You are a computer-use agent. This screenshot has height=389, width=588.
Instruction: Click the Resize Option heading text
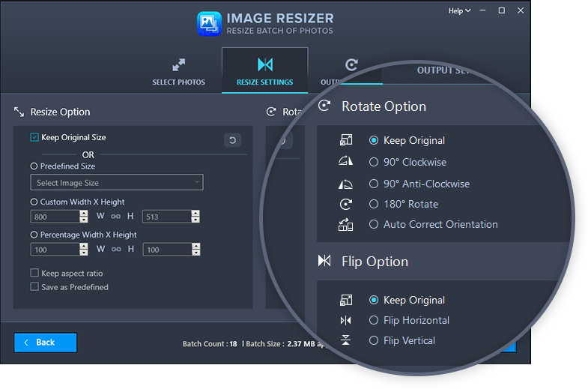coord(60,112)
